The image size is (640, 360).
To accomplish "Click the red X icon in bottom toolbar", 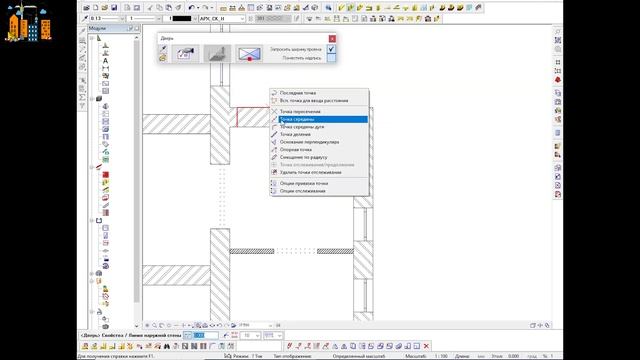I will (x=426, y=346).
